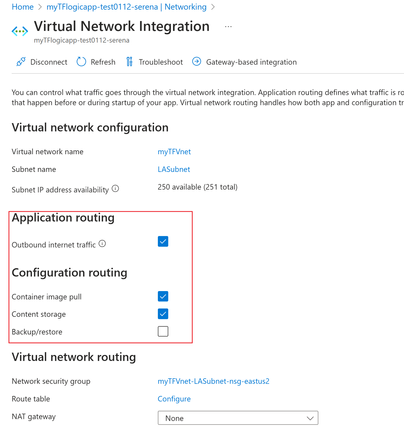Click the Troubleshoot toolbar label
The image size is (404, 443).
click(161, 62)
